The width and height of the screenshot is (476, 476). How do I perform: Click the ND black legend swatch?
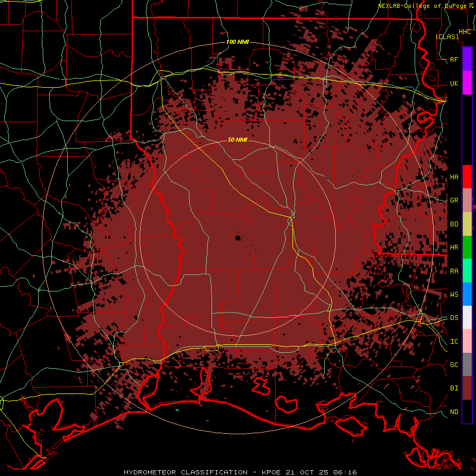[467, 411]
